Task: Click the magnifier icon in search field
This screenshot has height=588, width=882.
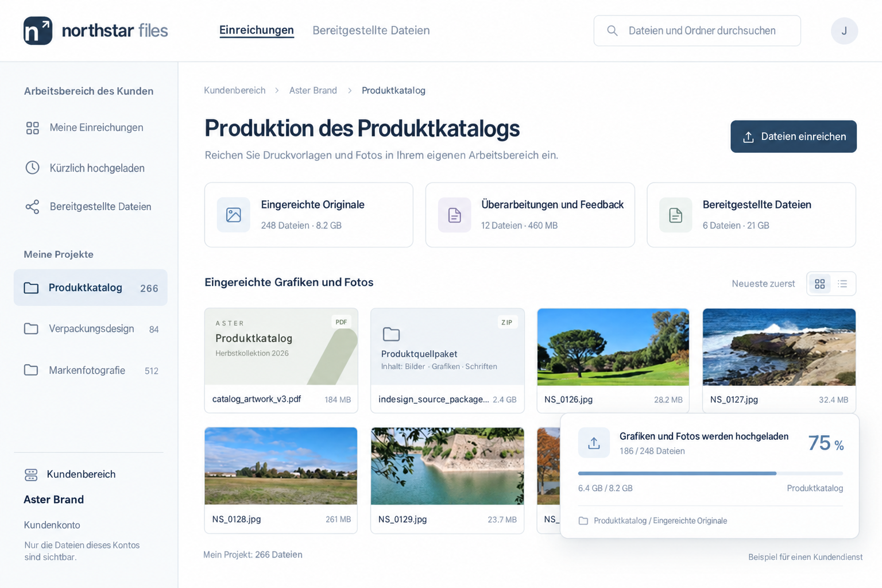Action: [x=612, y=31]
